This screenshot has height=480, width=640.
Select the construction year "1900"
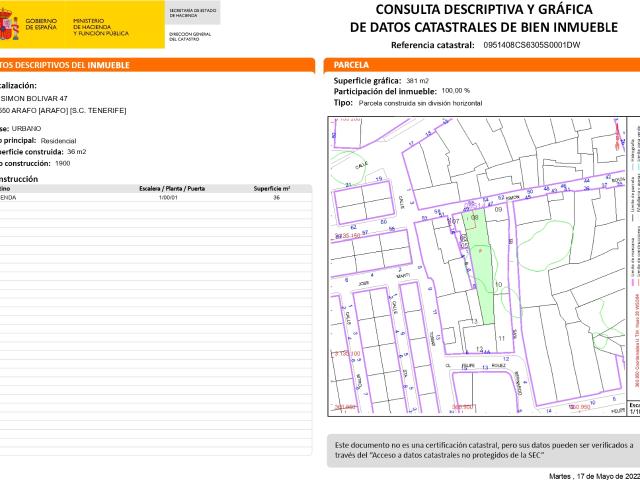coord(62,163)
